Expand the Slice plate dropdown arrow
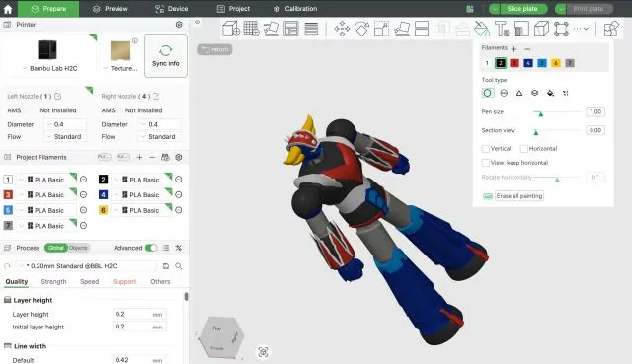Screen dimensions: 632x364 [494, 9]
